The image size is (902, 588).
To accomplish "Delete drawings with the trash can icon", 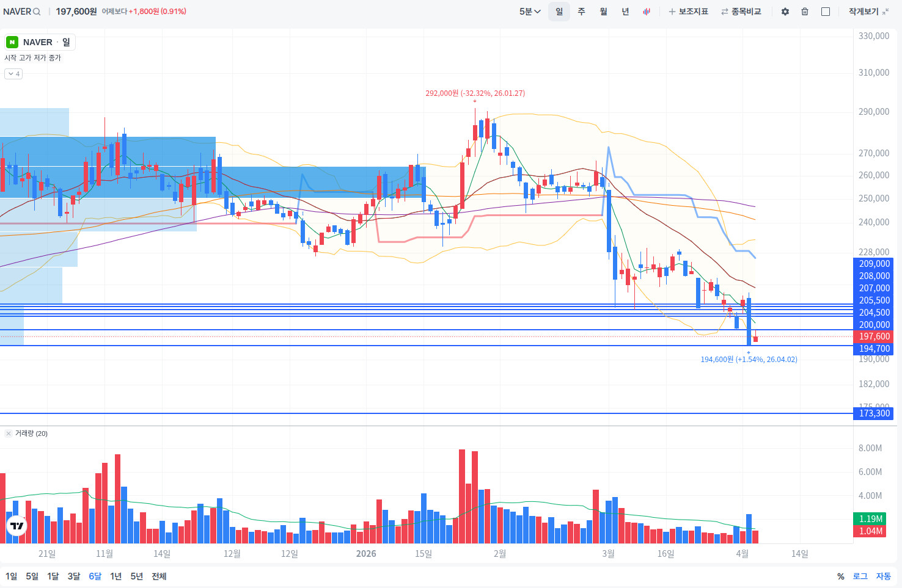I will click(805, 12).
